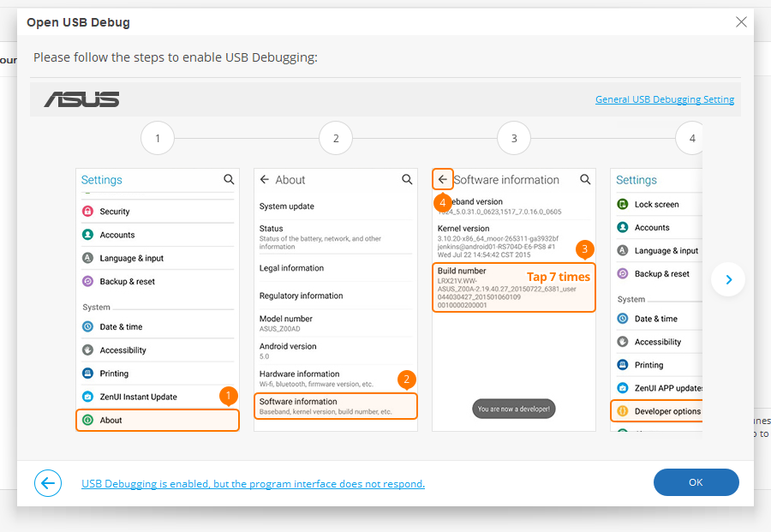Click Backup & reset icon in first screen
The image size is (771, 532).
87,281
